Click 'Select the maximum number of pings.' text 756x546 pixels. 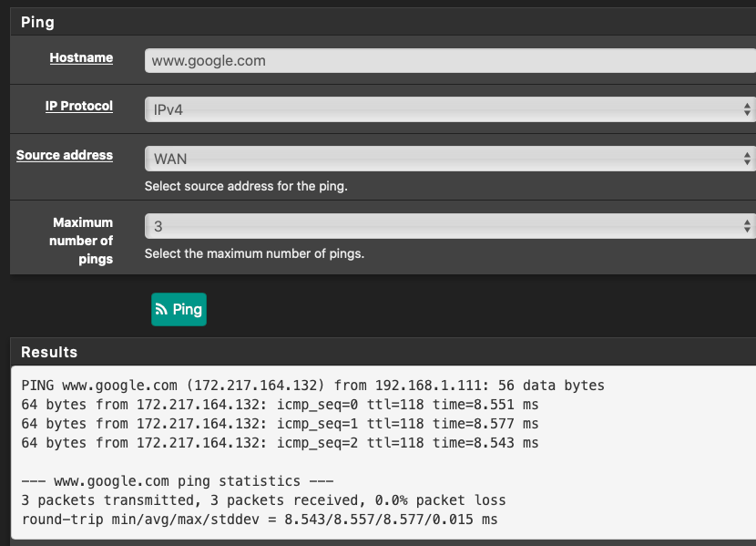point(254,253)
